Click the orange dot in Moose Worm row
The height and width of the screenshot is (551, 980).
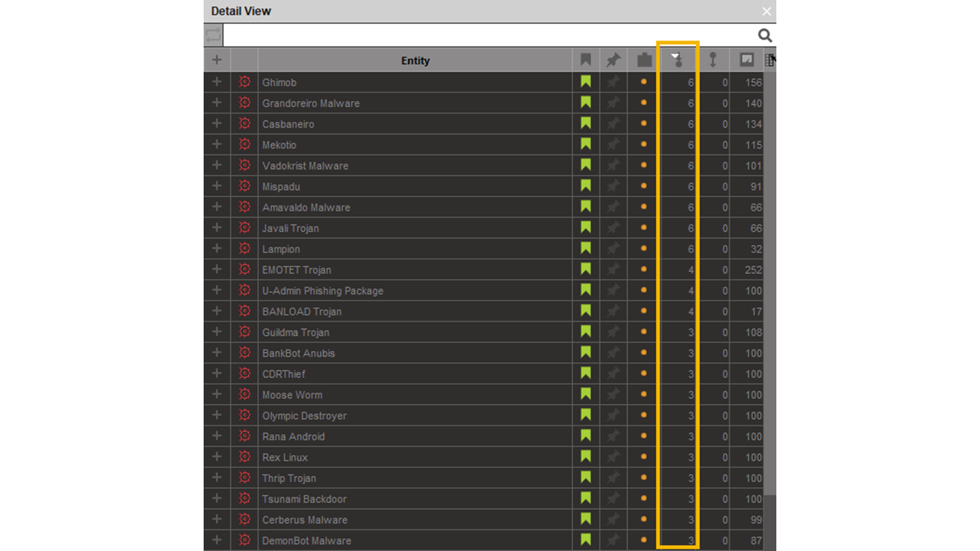coord(644,394)
